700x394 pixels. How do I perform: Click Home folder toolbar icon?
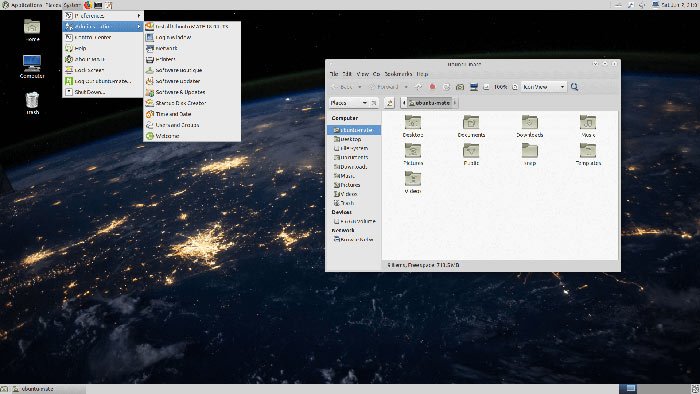tap(460, 87)
